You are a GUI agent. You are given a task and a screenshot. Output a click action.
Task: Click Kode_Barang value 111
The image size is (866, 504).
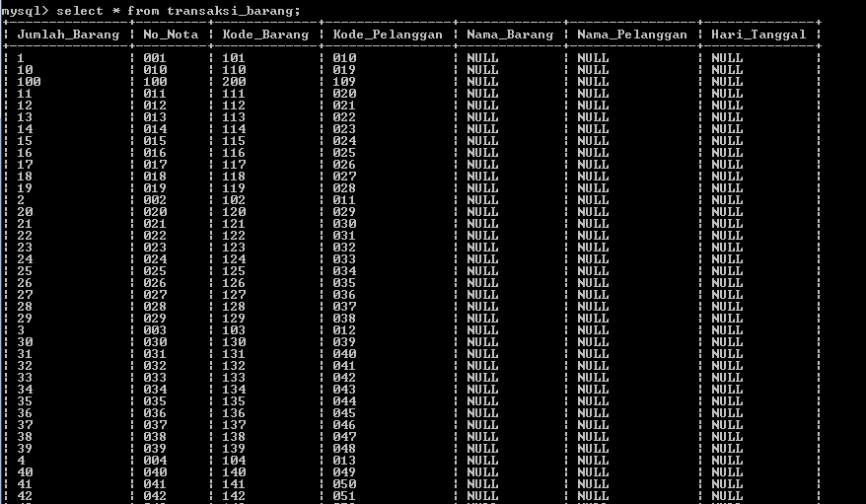click(x=234, y=94)
